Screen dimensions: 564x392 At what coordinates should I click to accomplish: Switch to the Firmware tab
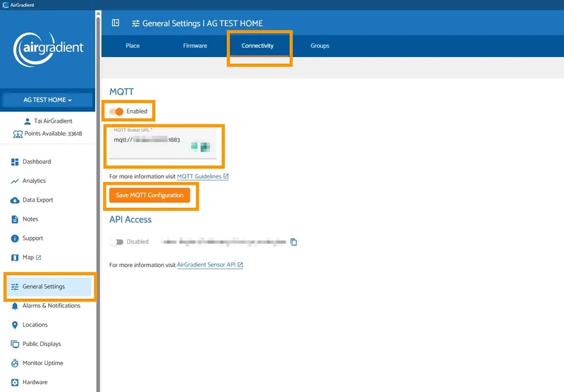pyautogui.click(x=195, y=46)
